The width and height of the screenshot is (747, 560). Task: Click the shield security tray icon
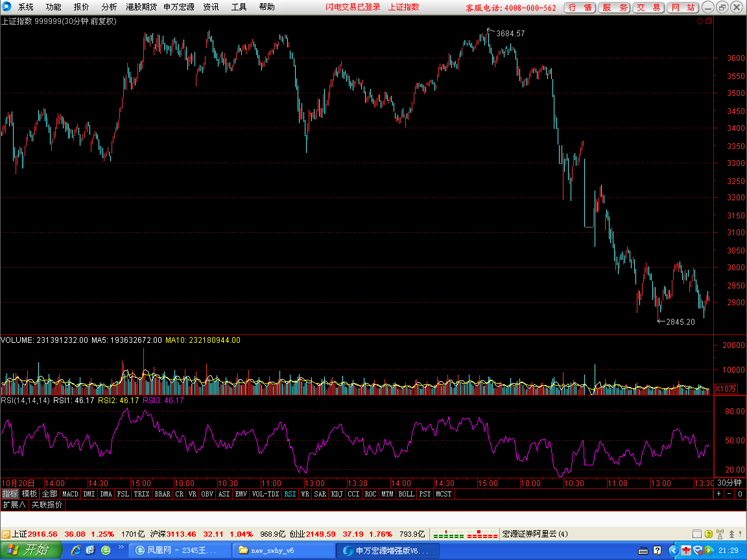pos(698,550)
